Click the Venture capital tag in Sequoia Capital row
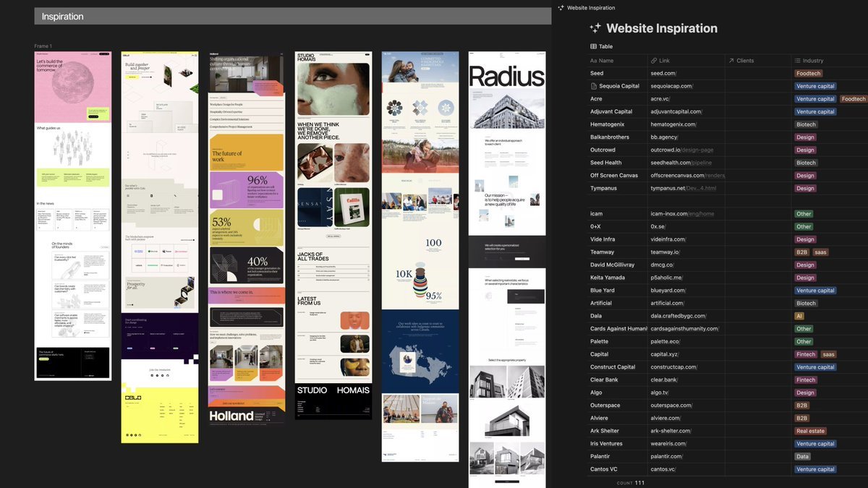This screenshot has height=488, width=868. point(815,86)
